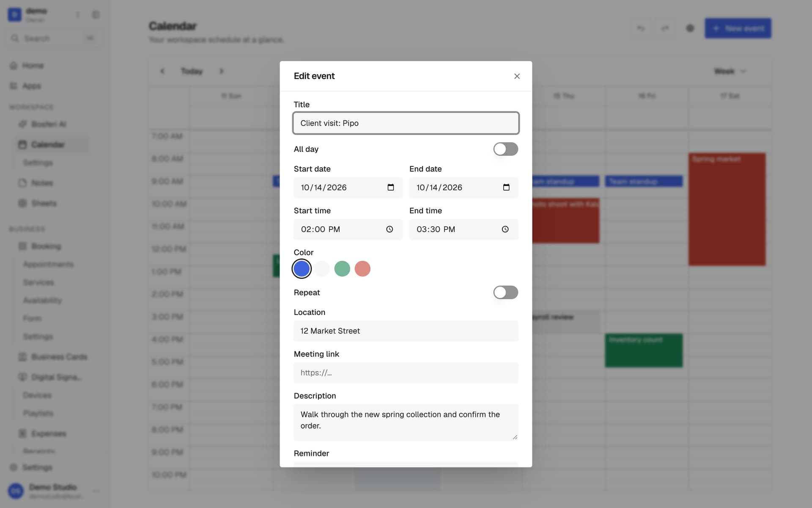Open Apps in the sidebar
812x508 pixels.
[25, 86]
